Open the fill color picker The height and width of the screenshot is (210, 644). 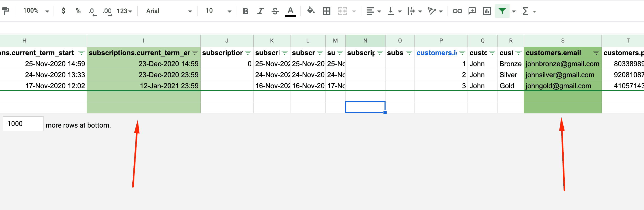(x=311, y=11)
